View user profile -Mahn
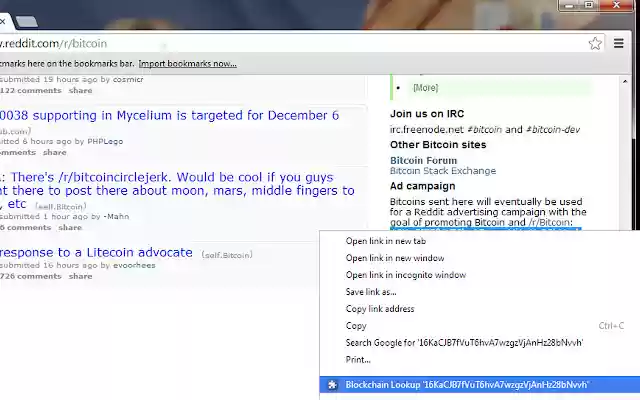640x400 pixels. pos(116,216)
